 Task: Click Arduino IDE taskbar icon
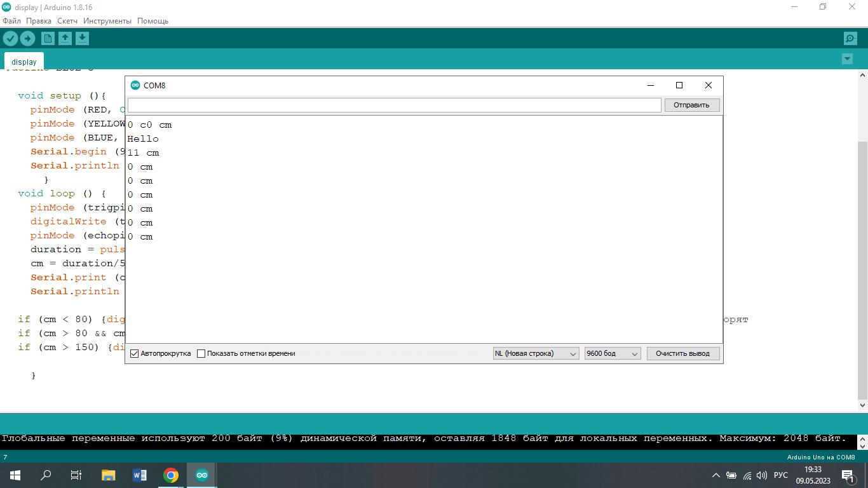point(201,475)
